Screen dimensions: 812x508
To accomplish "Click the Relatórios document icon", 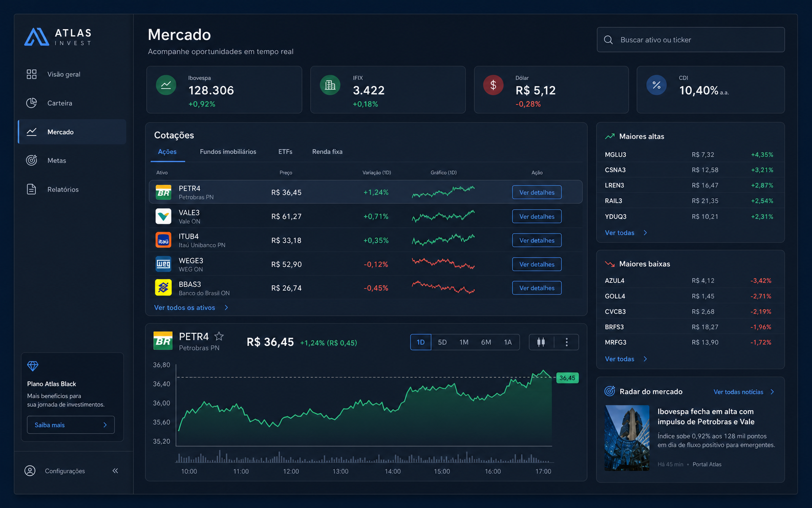I will tap(31, 189).
